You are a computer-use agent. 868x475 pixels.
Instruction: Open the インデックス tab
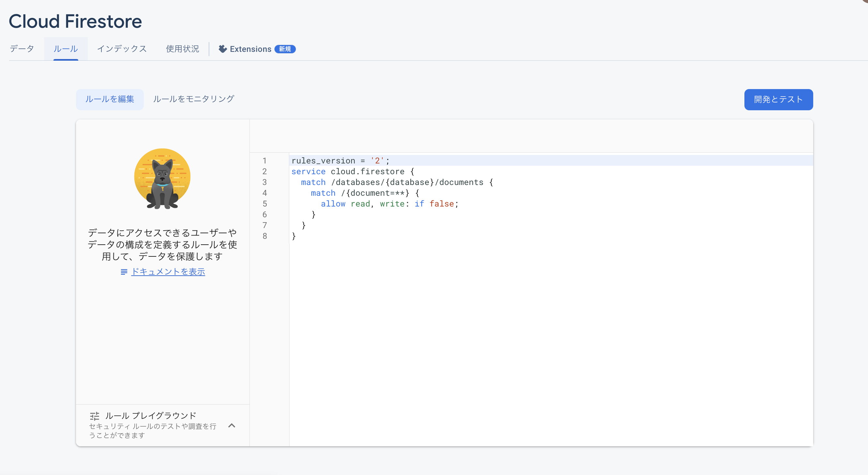pyautogui.click(x=122, y=49)
